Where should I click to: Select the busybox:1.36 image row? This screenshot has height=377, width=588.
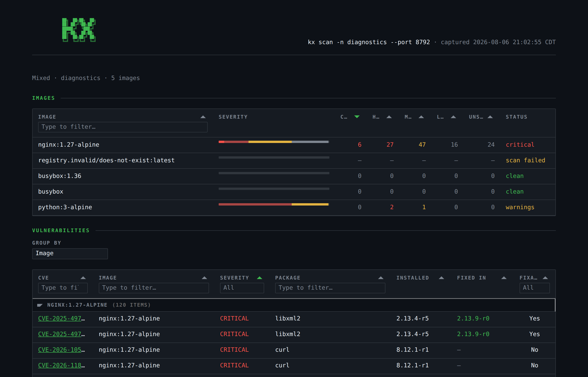click(x=294, y=176)
